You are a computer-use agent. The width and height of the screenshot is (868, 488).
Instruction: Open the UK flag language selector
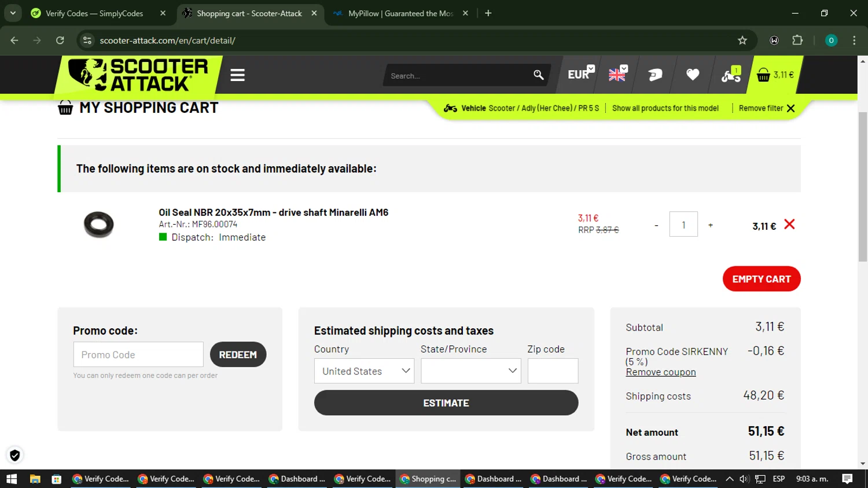[x=617, y=74]
